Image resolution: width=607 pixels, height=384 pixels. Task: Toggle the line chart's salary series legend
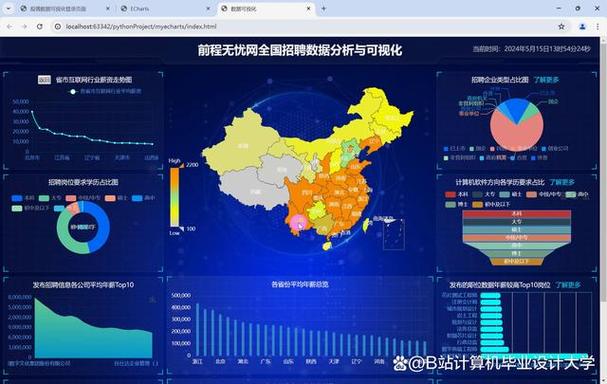[105, 92]
